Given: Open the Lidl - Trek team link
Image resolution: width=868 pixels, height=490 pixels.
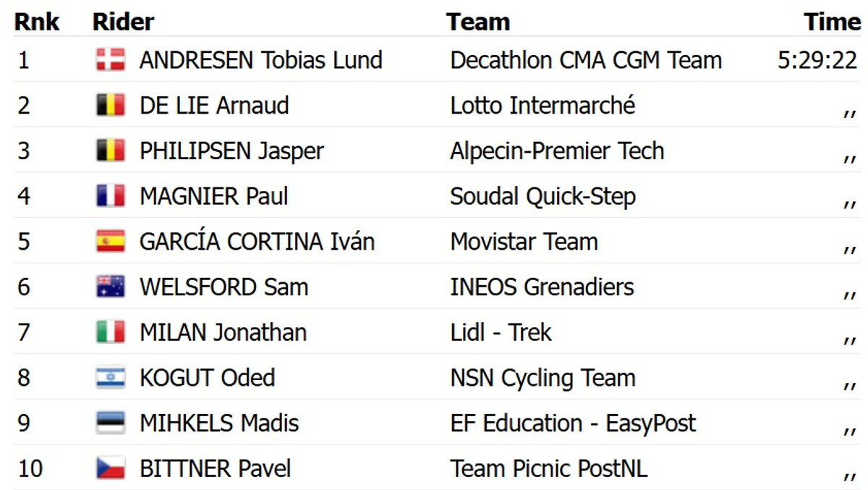Looking at the screenshot, I should point(501,332).
